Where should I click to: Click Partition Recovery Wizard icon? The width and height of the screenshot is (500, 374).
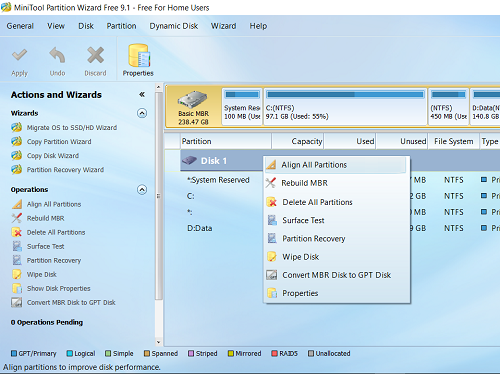click(x=16, y=170)
